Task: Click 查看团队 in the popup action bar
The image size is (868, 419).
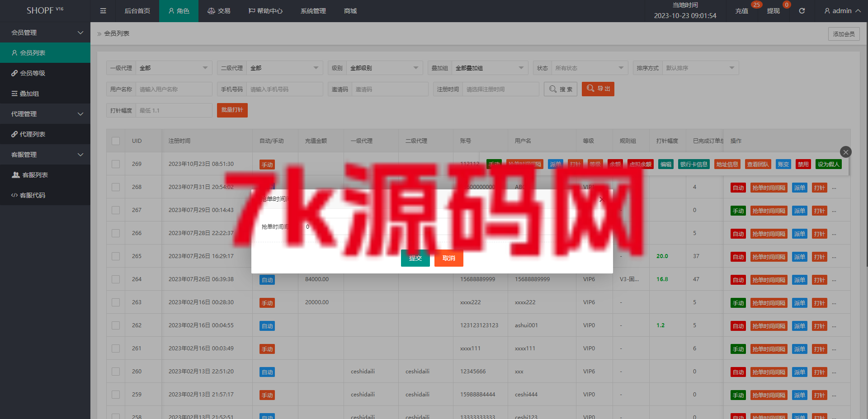Action: (x=758, y=165)
